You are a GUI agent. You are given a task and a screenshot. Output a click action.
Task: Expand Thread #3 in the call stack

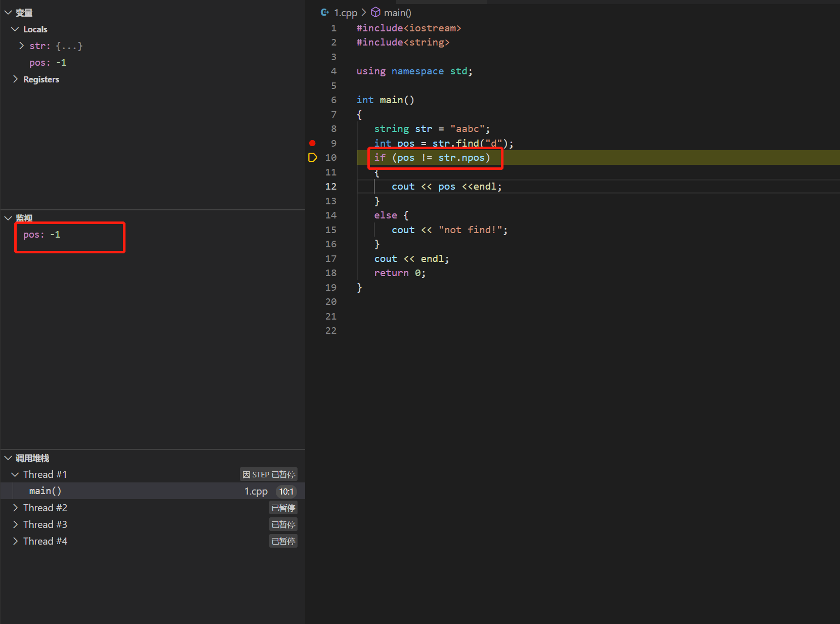(x=15, y=524)
